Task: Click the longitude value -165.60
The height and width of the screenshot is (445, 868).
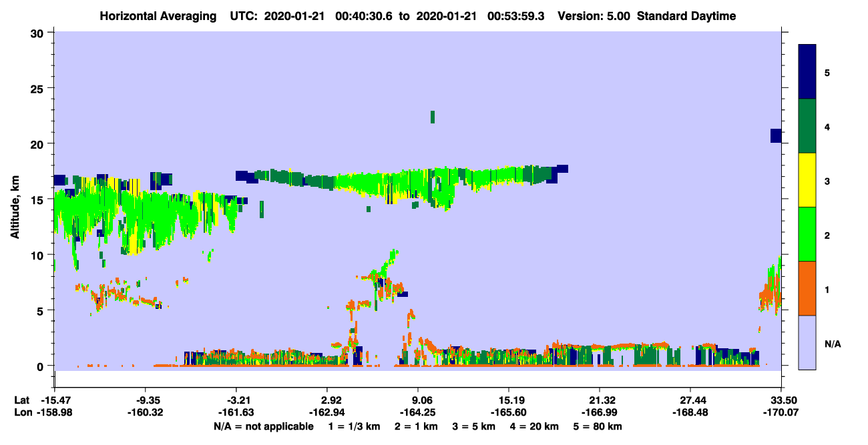Action: coord(509,412)
